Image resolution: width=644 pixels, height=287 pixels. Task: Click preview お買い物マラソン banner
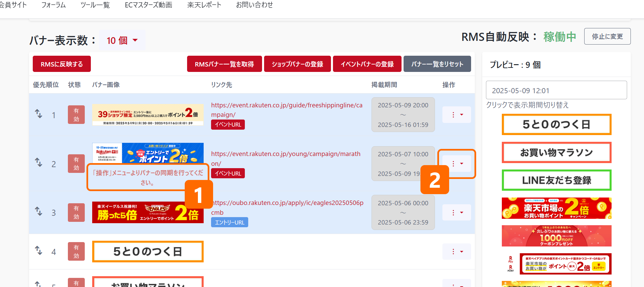pos(557,153)
